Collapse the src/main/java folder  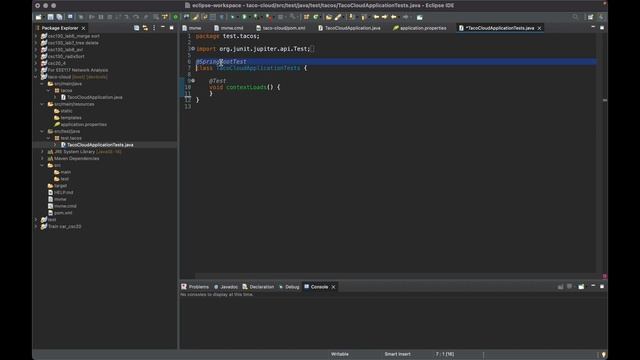click(42, 84)
